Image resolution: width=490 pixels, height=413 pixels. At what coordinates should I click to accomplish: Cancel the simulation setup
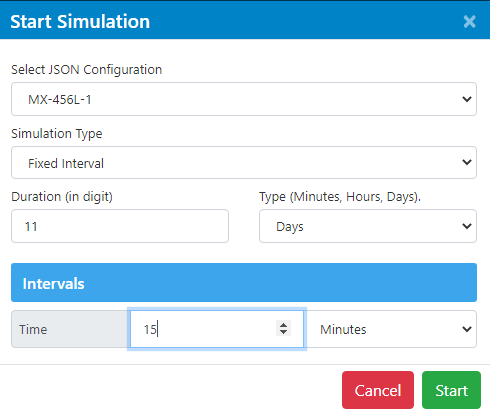pyautogui.click(x=378, y=390)
